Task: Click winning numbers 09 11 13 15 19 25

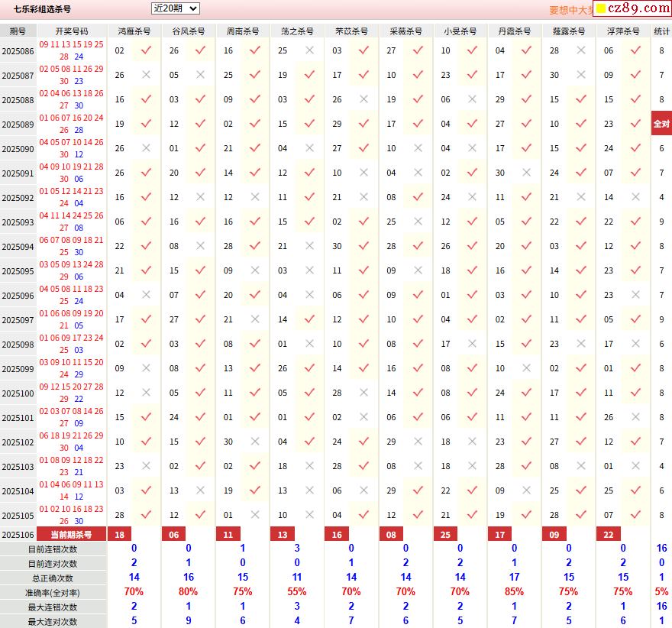Action: pyautogui.click(x=72, y=44)
